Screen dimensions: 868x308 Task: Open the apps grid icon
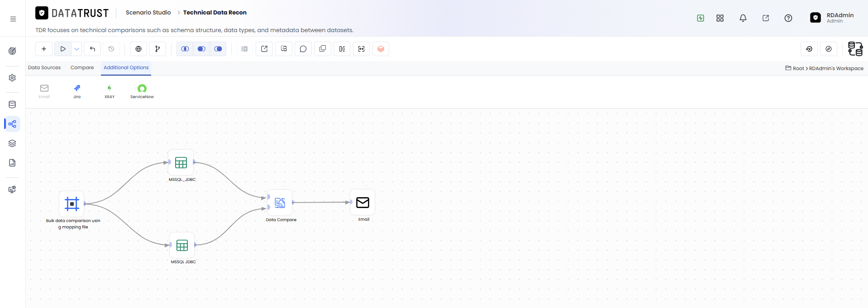(720, 18)
